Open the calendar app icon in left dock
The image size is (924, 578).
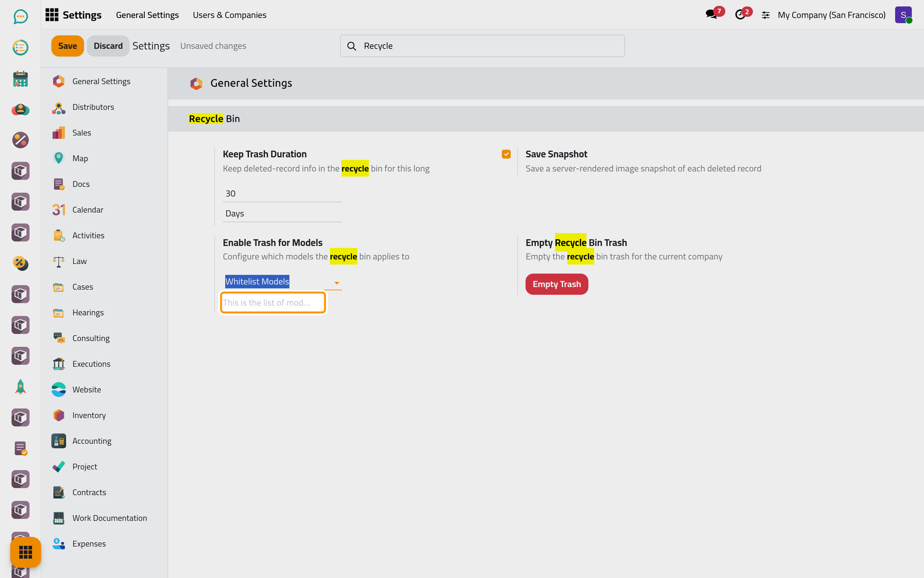pyautogui.click(x=20, y=79)
